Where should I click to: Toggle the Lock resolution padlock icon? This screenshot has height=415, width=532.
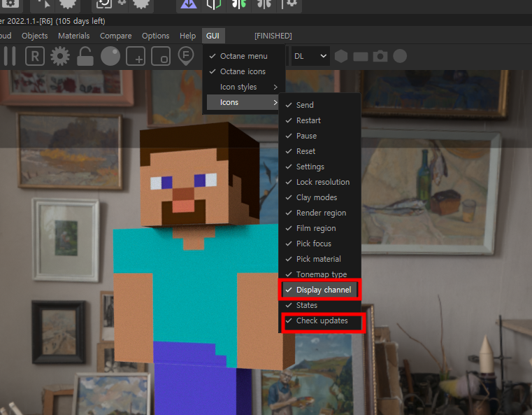(85, 56)
